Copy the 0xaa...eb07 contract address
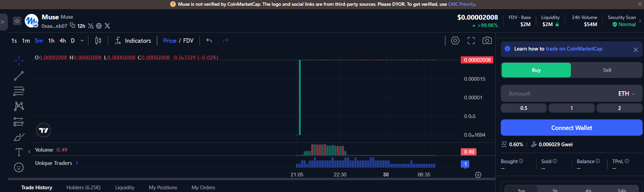The width and height of the screenshot is (644, 192). click(x=72, y=25)
